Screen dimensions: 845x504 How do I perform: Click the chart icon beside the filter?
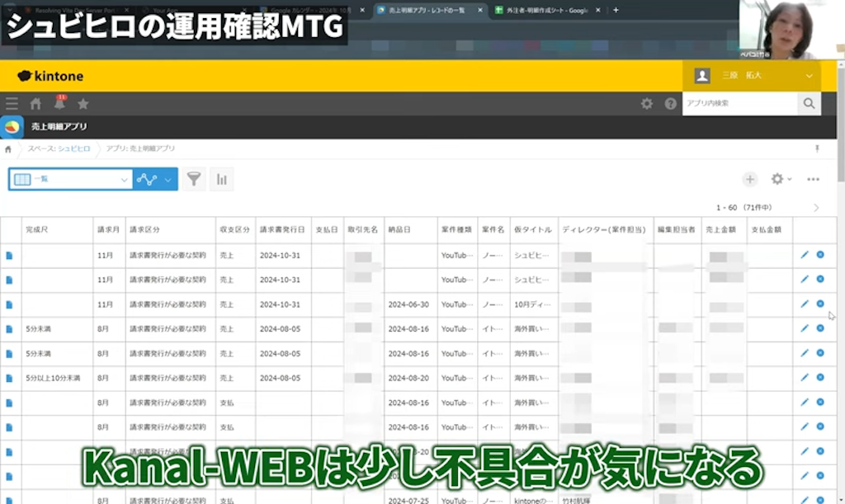tap(221, 179)
